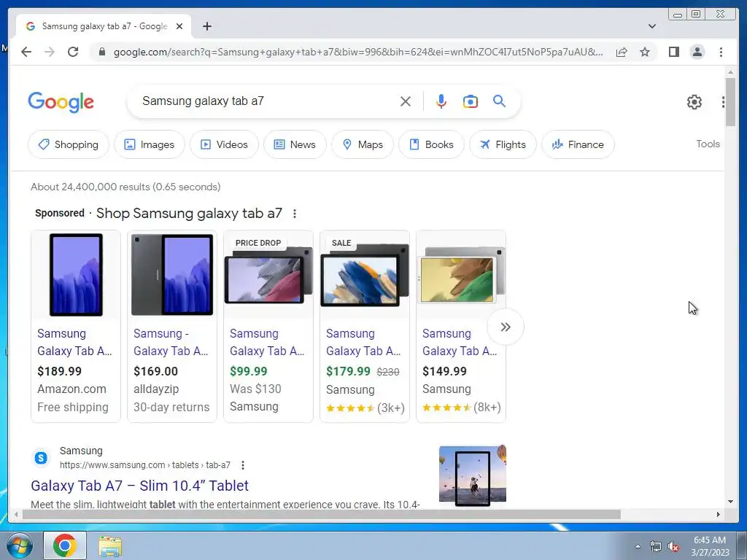
Task: Open the $189.99 Amazon.com product link
Action: coord(75,343)
